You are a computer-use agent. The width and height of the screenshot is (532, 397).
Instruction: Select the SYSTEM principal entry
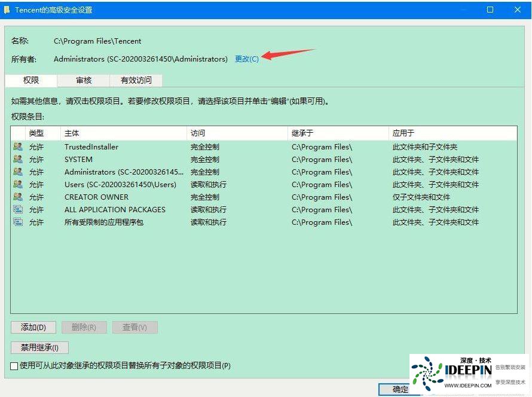click(x=78, y=160)
